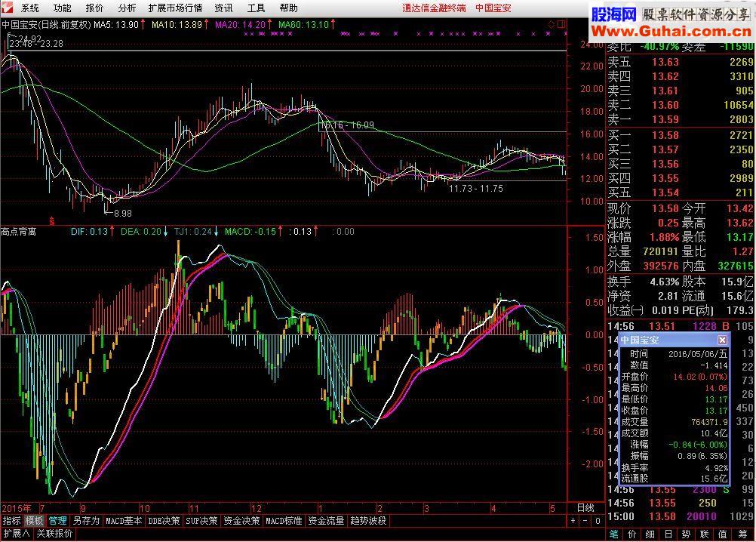Screen dimensions: 756x542
Task: Open the 功能 menu
Action: 62,8
